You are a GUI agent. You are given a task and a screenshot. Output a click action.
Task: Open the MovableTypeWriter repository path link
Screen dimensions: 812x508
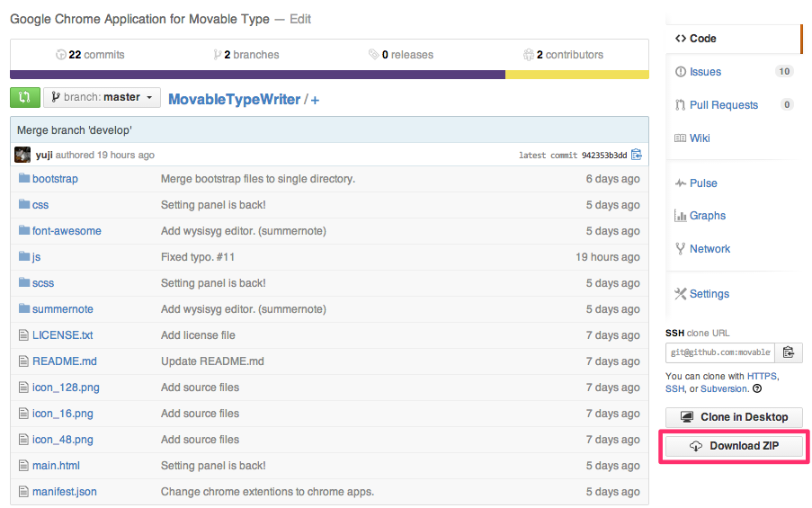point(234,100)
